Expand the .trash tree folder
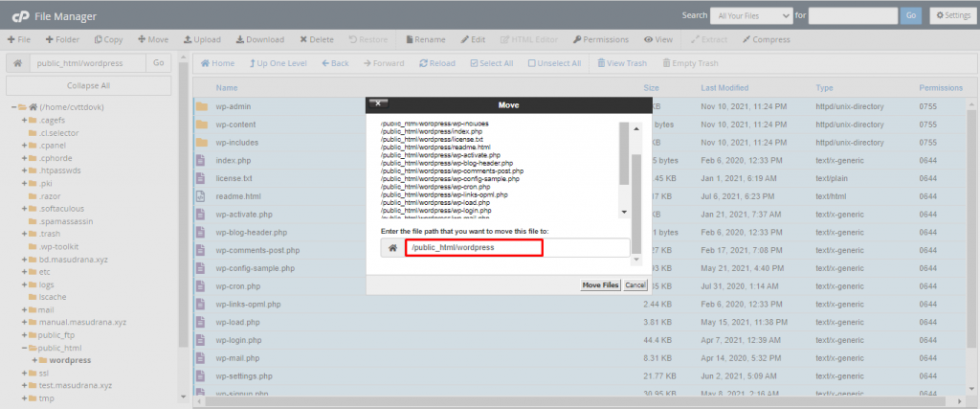The height and width of the screenshot is (409, 980). [x=24, y=234]
